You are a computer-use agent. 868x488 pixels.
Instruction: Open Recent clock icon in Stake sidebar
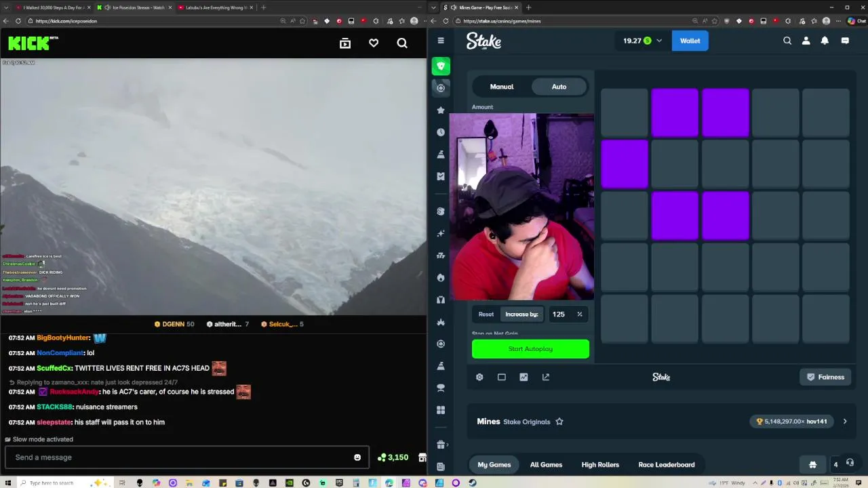(441, 132)
